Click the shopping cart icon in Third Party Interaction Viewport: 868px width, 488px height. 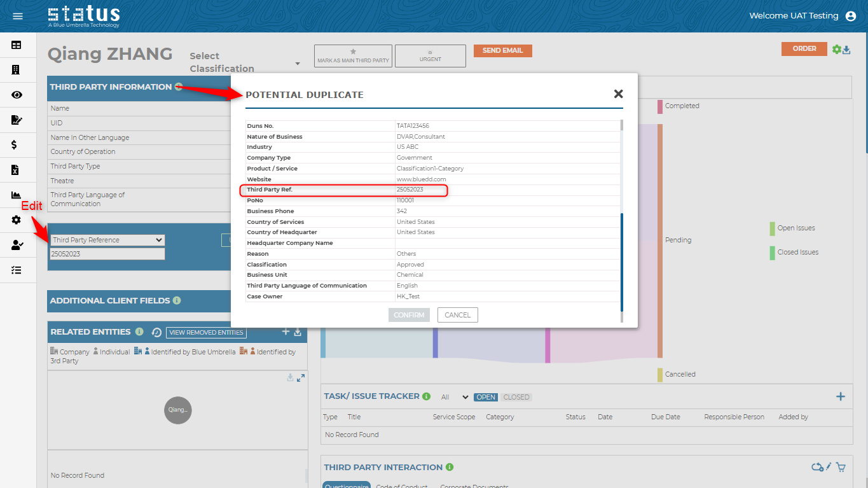pos(841,468)
